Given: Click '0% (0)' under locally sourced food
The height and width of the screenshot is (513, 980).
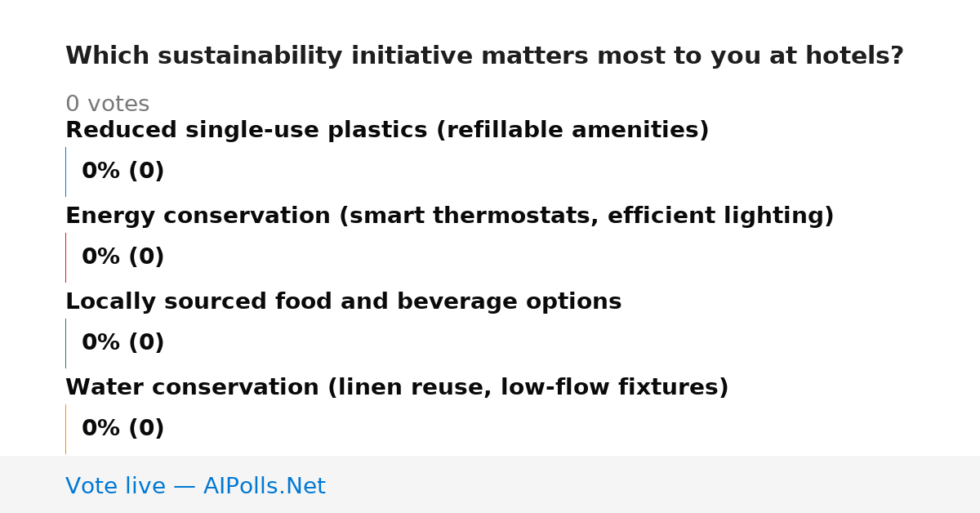Looking at the screenshot, I should pyautogui.click(x=122, y=343).
